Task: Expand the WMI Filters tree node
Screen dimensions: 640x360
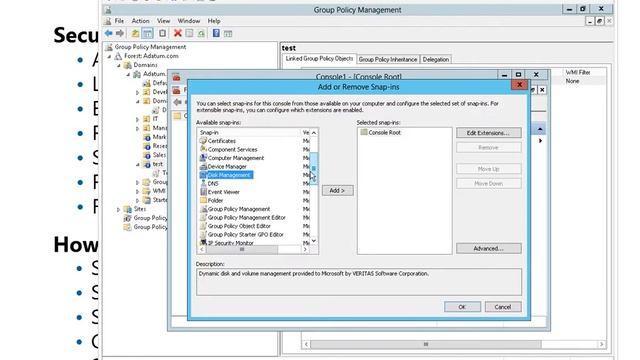Action: point(138,191)
